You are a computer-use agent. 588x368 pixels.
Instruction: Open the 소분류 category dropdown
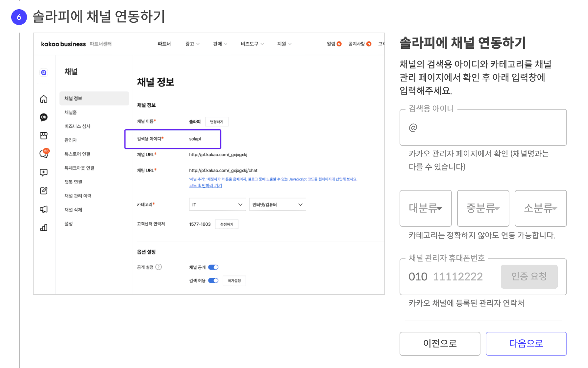point(541,208)
